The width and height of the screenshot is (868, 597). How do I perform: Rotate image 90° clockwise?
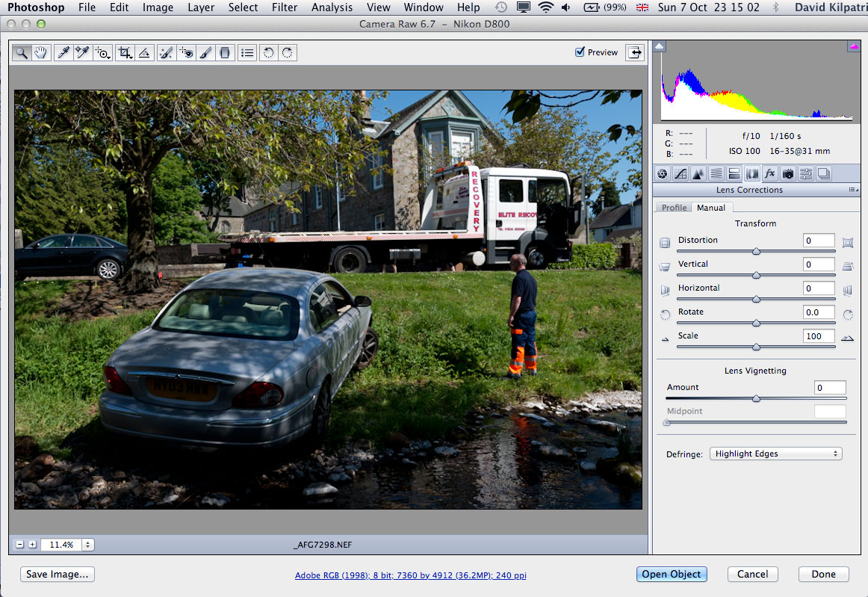click(x=288, y=52)
